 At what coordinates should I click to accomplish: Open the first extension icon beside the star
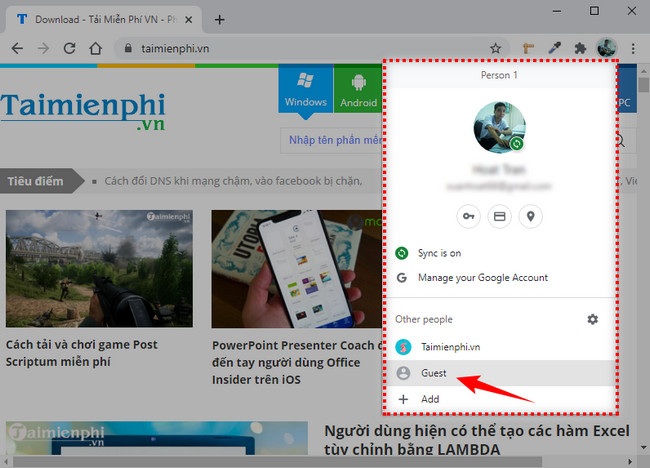coord(528,48)
